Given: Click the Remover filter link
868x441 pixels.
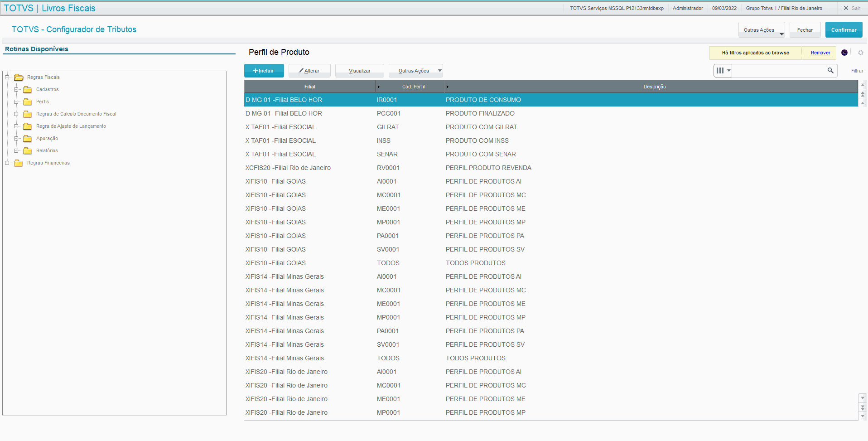Looking at the screenshot, I should tap(820, 53).
